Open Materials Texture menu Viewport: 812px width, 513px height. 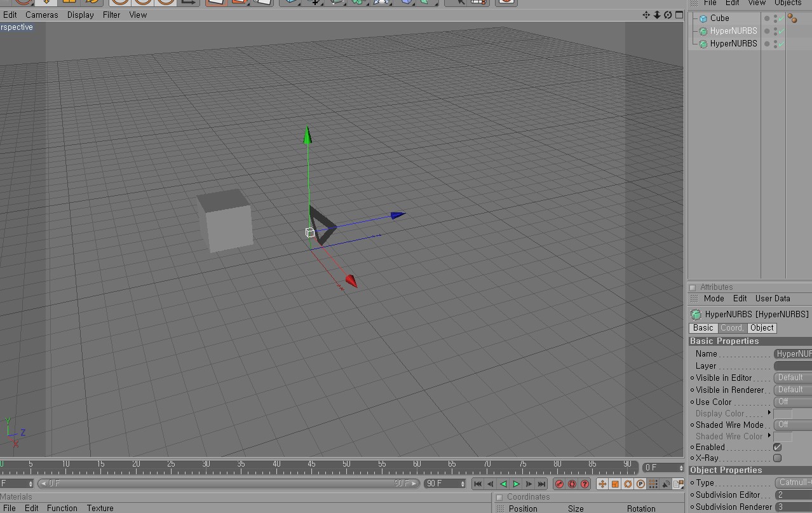click(x=100, y=508)
